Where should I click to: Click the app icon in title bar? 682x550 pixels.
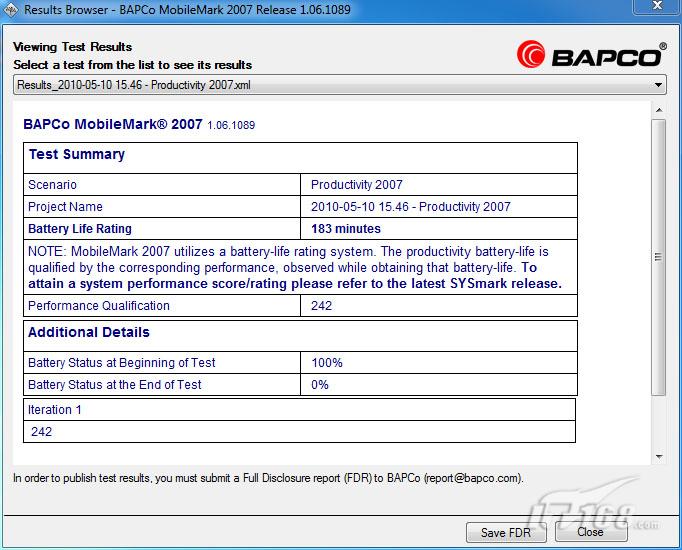click(x=10, y=10)
